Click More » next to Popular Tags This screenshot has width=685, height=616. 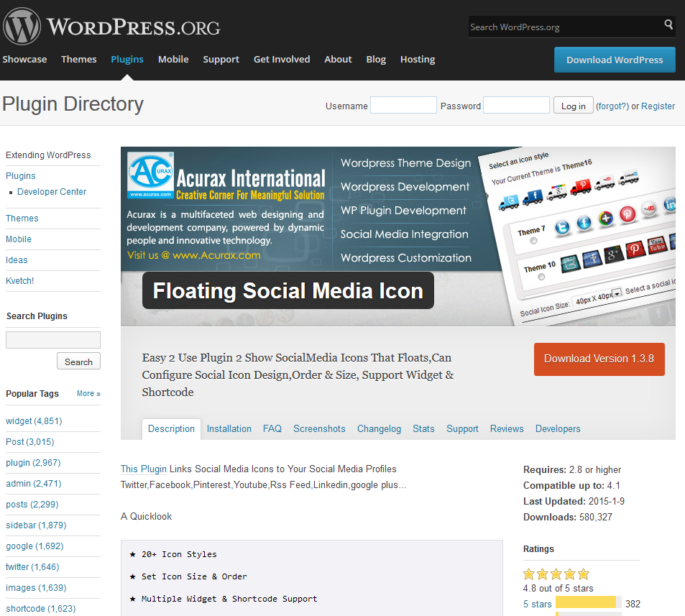point(88,394)
